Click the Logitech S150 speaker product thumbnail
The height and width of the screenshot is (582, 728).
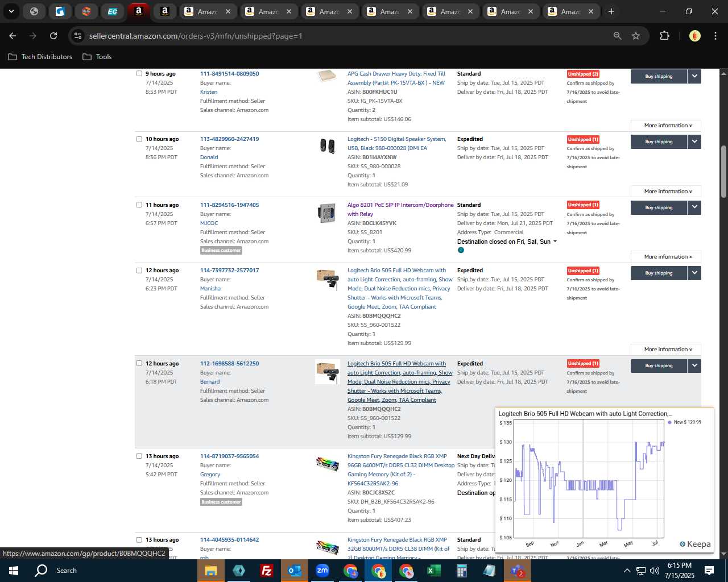click(327, 146)
